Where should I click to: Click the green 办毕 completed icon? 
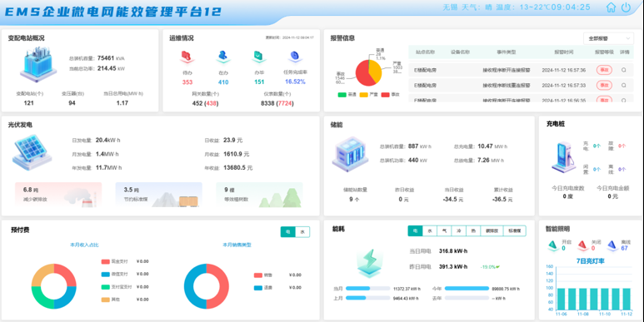259,57
